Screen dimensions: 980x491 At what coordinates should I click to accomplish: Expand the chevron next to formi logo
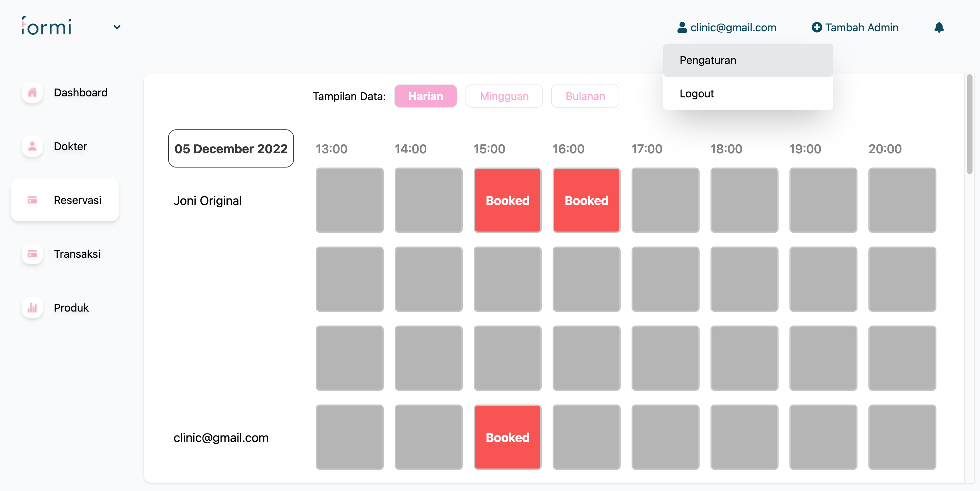point(117,27)
